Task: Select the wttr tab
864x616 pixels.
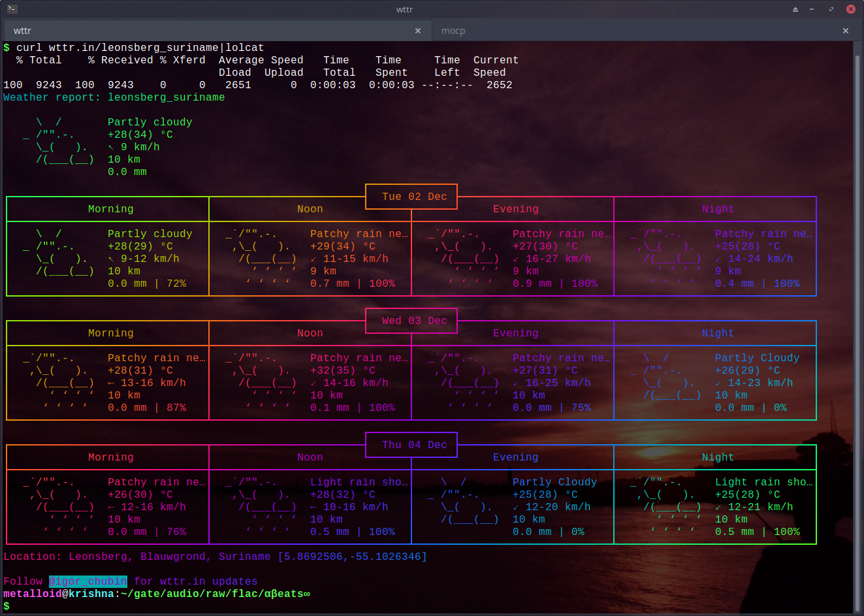Action: (22, 31)
